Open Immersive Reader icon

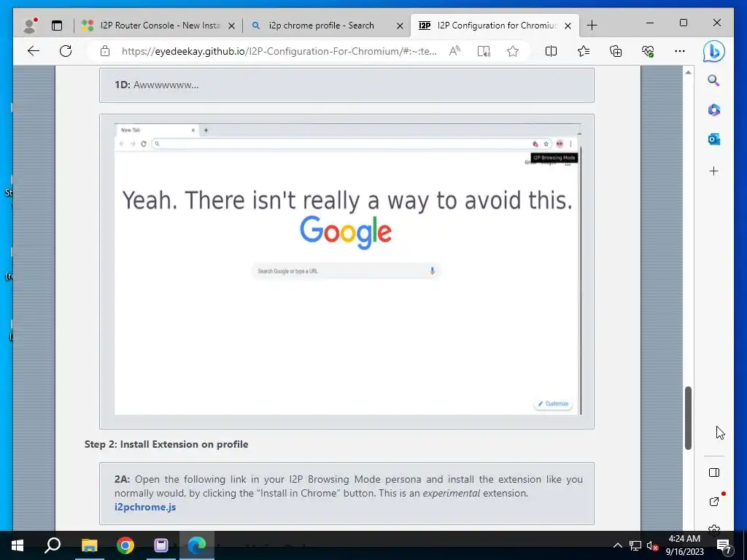point(484,51)
